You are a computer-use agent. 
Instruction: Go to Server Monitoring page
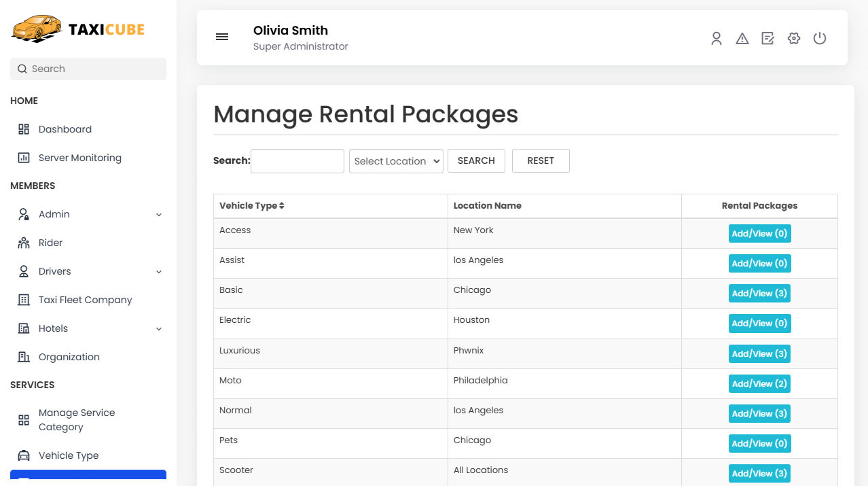[79, 158]
